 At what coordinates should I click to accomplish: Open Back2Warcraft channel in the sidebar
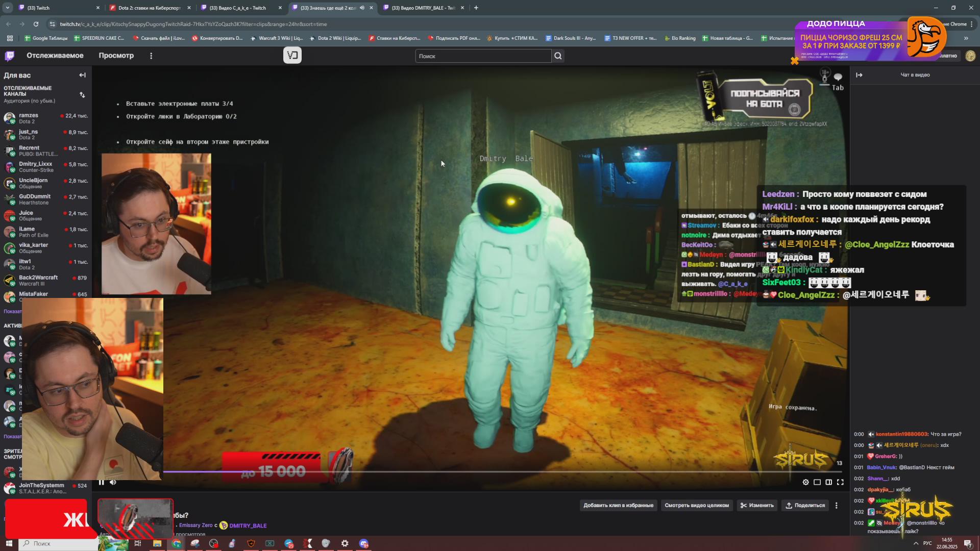tap(46, 281)
